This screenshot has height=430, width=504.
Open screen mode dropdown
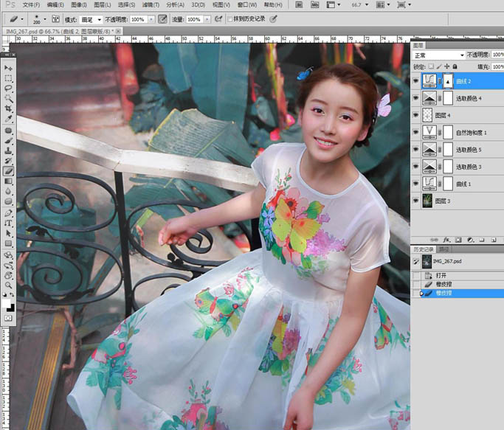(404, 5)
